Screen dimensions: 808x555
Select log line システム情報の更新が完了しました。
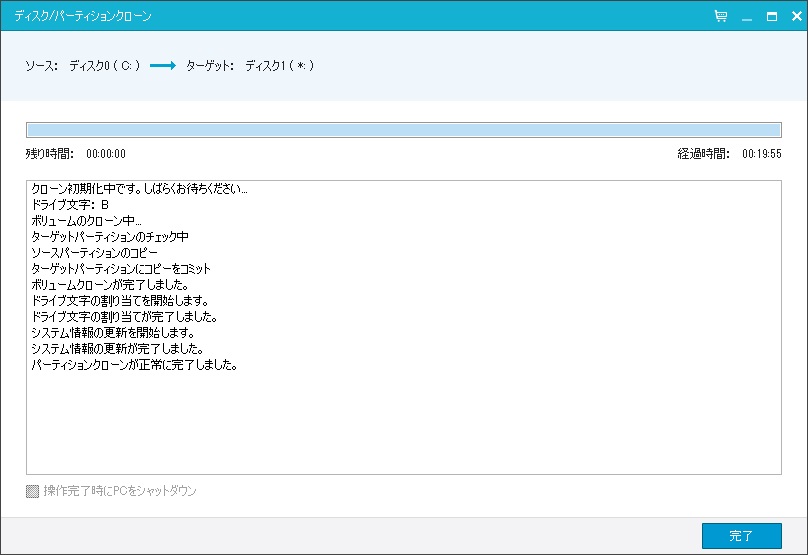tap(117, 349)
